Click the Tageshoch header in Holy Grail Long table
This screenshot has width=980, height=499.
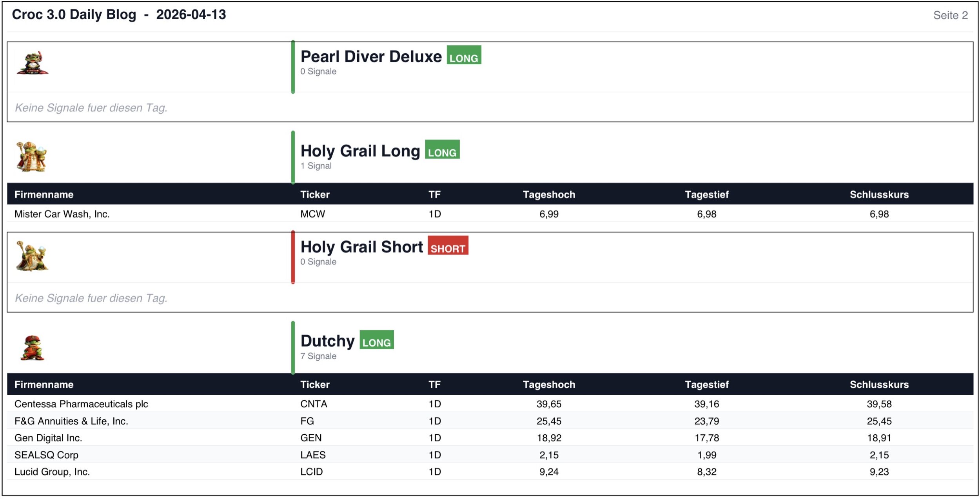549,194
